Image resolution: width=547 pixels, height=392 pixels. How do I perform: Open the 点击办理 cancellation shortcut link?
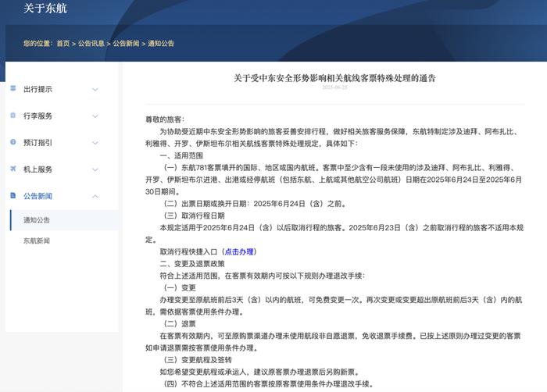tap(239, 252)
